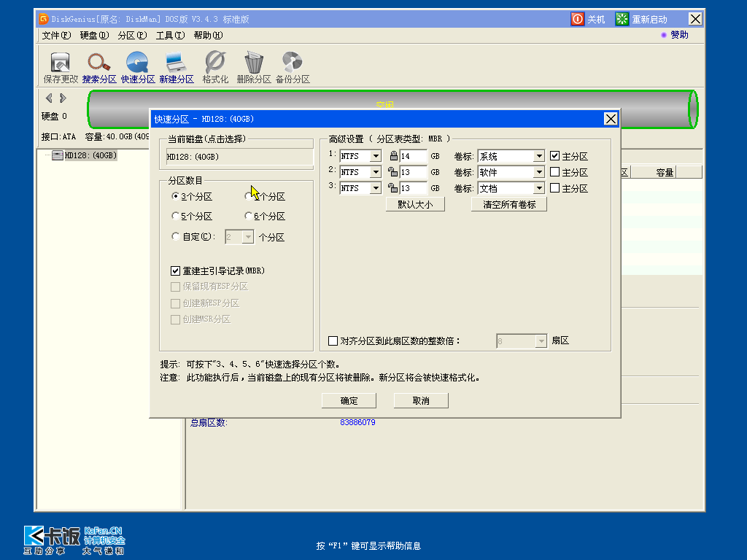Click the Format (格式化) toolbar icon
This screenshot has height=560, width=747.
click(x=215, y=68)
